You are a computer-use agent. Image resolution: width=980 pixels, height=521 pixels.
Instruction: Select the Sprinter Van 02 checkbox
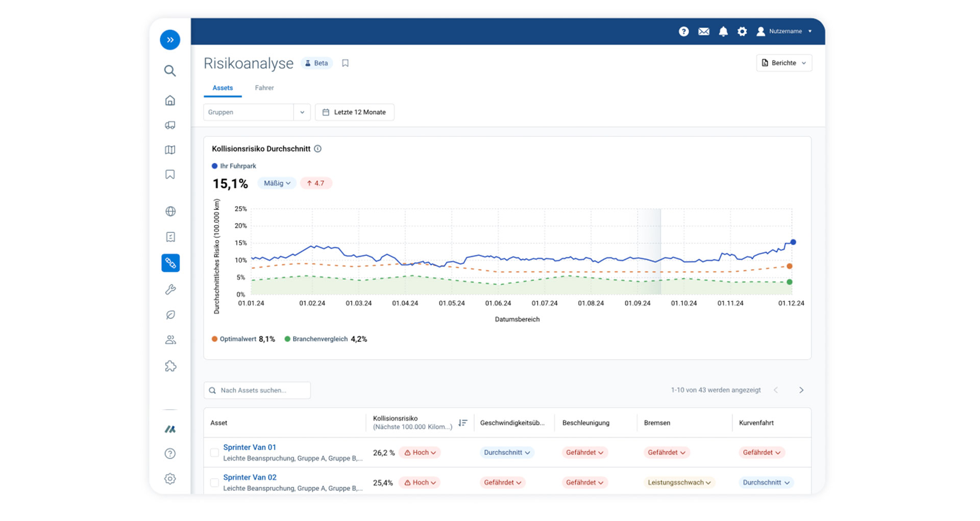coord(214,483)
